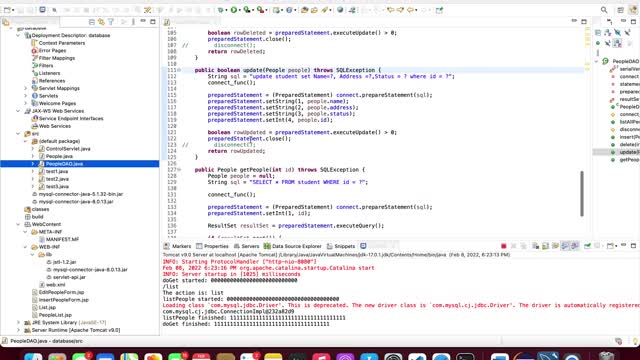Image resolution: width=640 pixels, height=360 pixels.
Task: Open the External Tools run icon
Action: click(260, 10)
